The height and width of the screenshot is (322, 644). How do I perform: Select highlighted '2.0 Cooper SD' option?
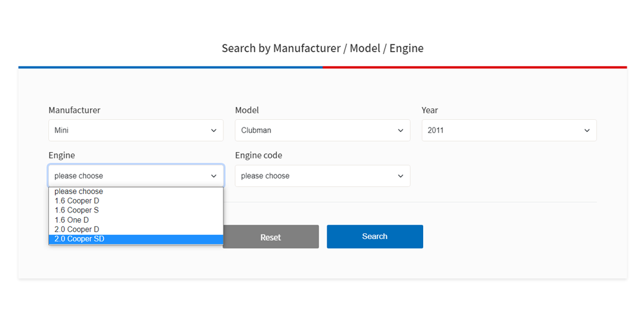click(x=136, y=239)
